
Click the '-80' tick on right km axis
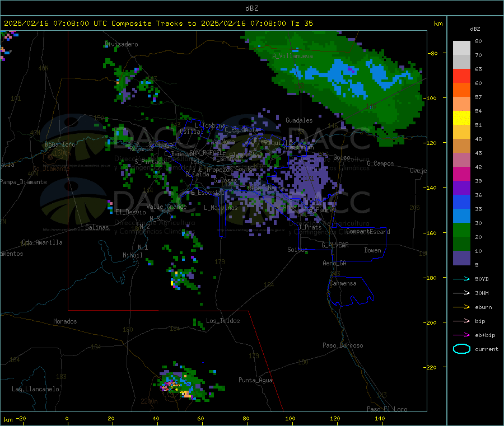pyautogui.click(x=433, y=53)
